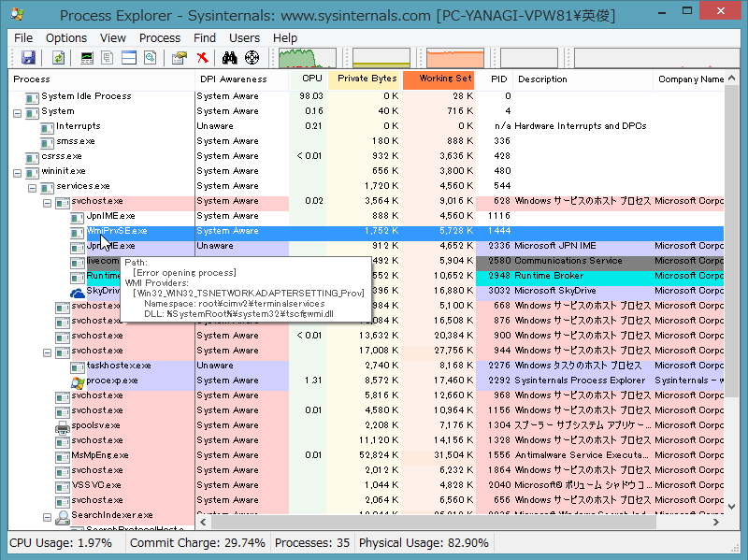Open process Properties via toolbar icon
Image resolution: width=748 pixels, height=560 pixels.
point(177,59)
